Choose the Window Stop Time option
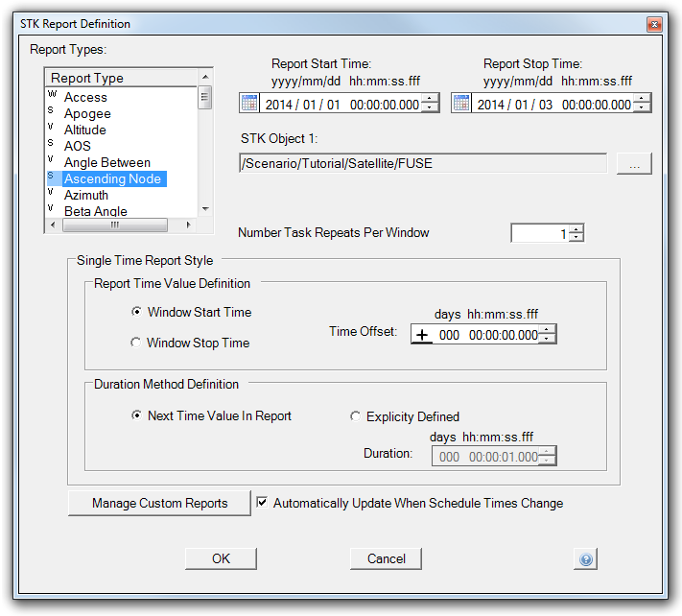Image resolution: width=682 pixels, height=616 pixels. [x=136, y=343]
